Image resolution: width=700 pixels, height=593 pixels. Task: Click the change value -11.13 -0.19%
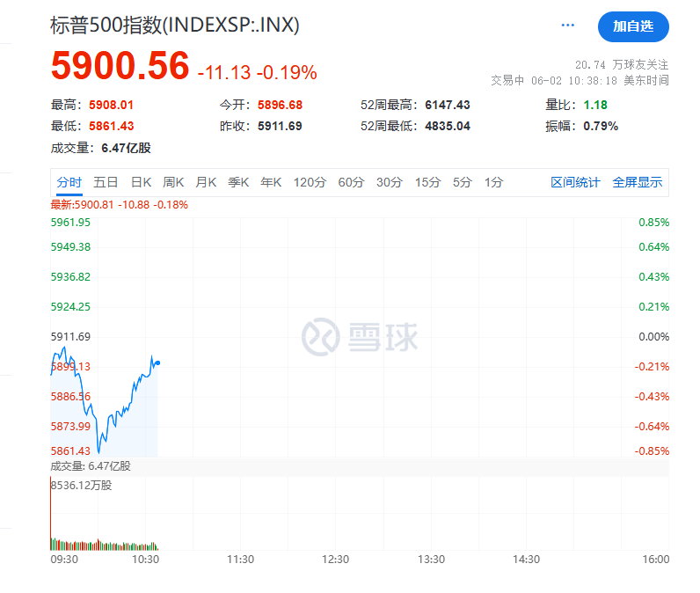[257, 72]
